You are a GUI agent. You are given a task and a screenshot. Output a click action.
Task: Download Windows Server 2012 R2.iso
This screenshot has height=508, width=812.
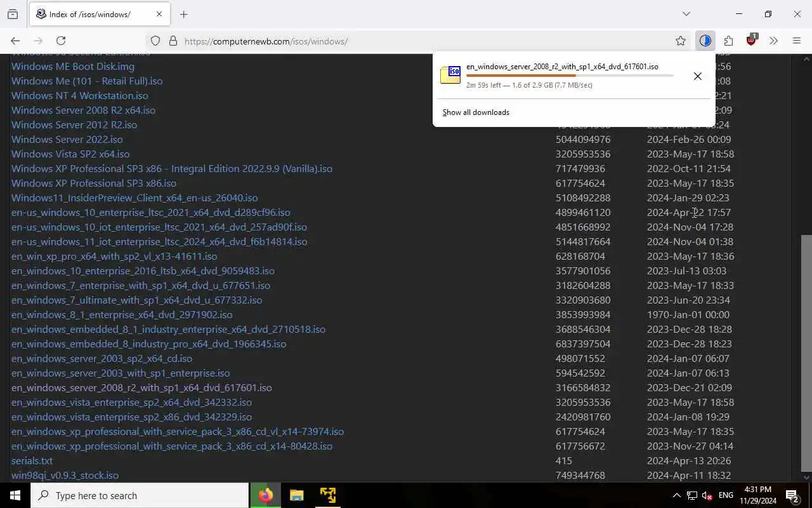pyautogui.click(x=74, y=124)
